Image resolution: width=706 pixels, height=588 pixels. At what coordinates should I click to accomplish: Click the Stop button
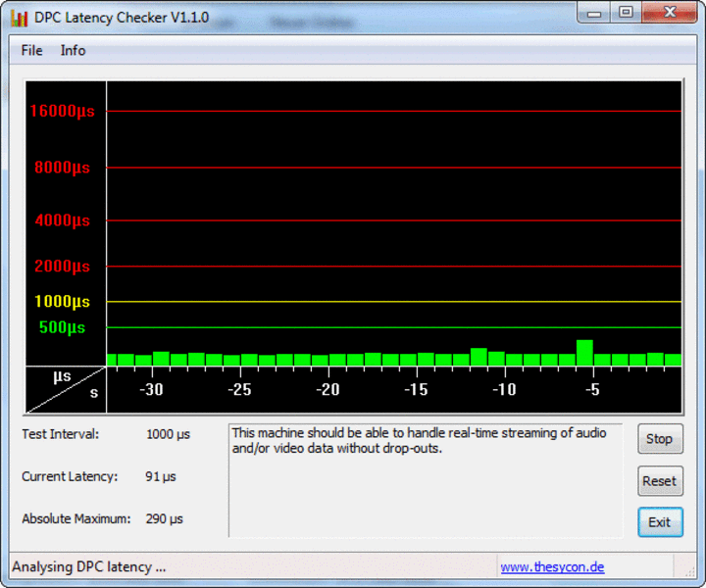(660, 439)
